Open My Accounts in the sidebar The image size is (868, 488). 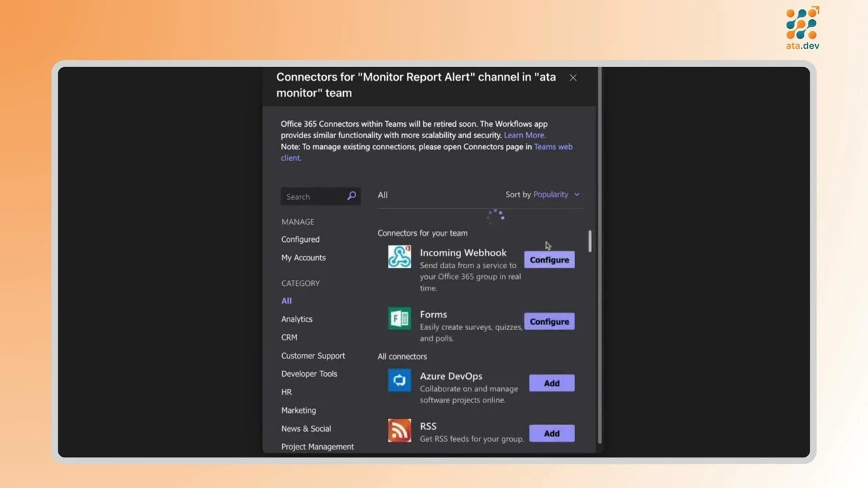point(303,258)
